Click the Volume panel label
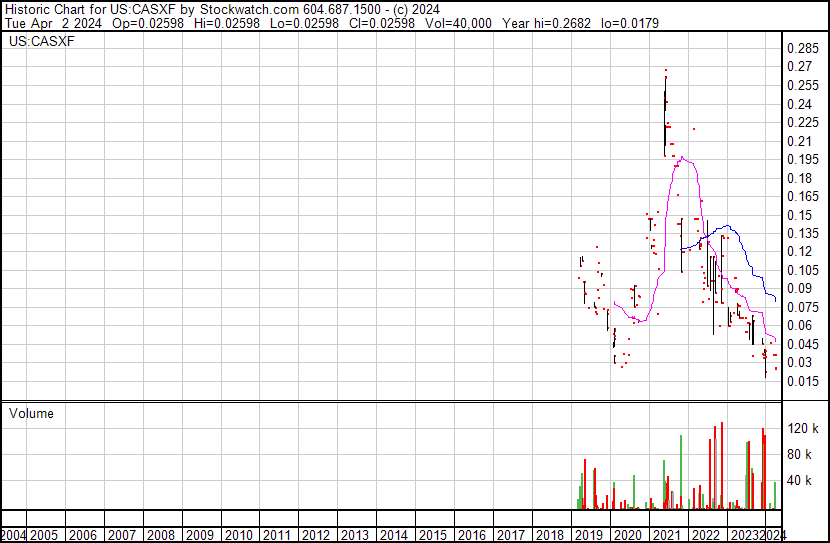 31,413
